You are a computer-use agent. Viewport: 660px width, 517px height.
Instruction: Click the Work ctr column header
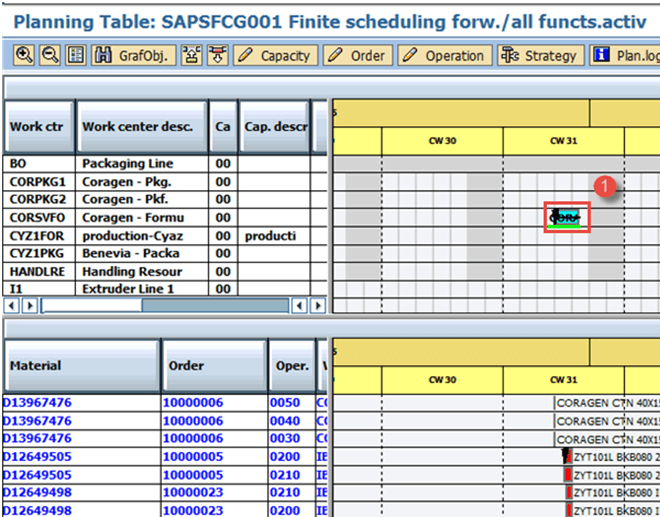[x=40, y=127]
